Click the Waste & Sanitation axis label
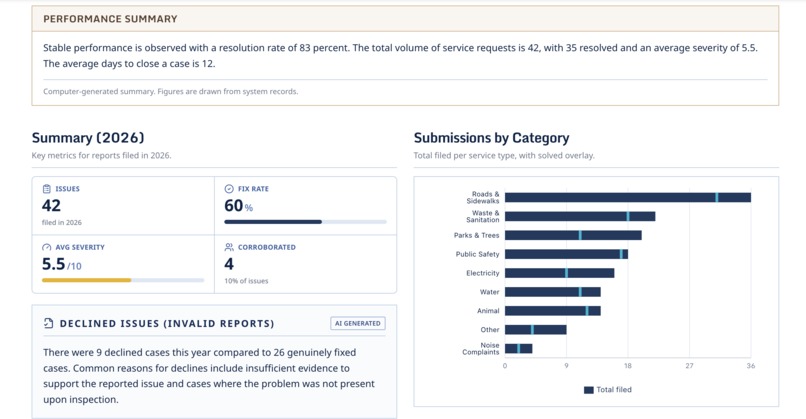The height and width of the screenshot is (419, 806). (x=483, y=216)
